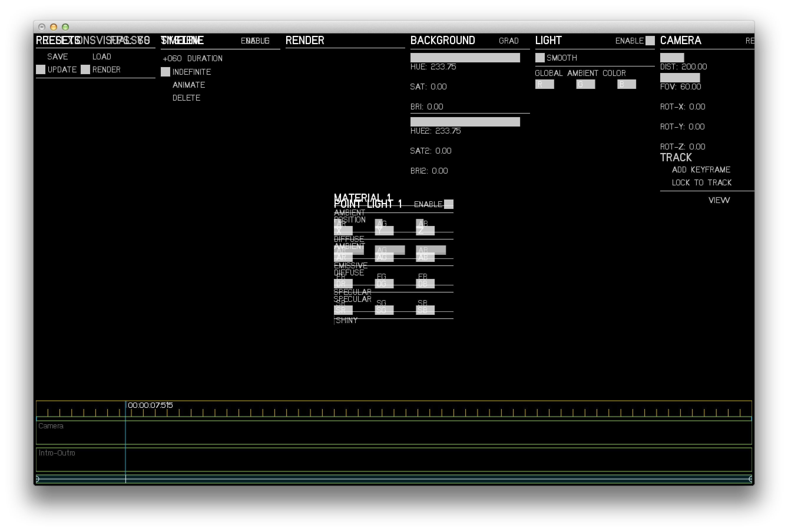The height and width of the screenshot is (532, 788).
Task: Click the GLOBAL AMBIENT COLOR label
Action: coord(580,73)
